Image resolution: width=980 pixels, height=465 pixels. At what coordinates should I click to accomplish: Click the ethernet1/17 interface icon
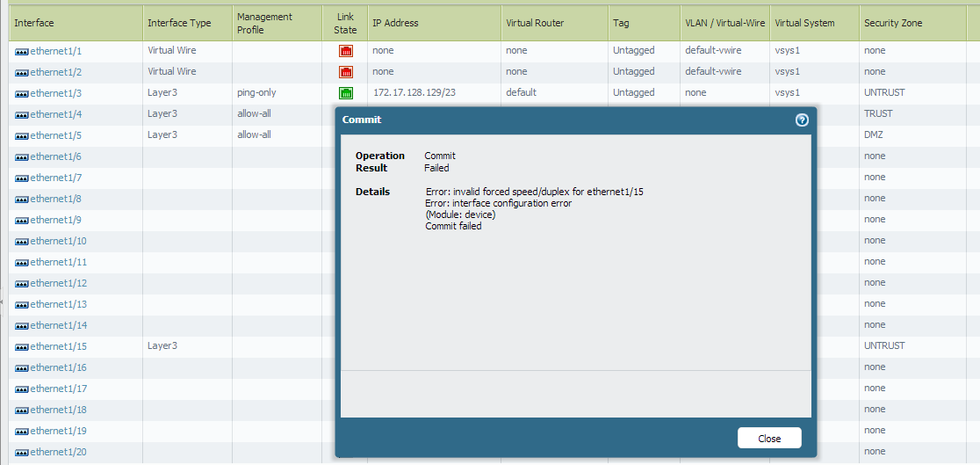coord(22,389)
